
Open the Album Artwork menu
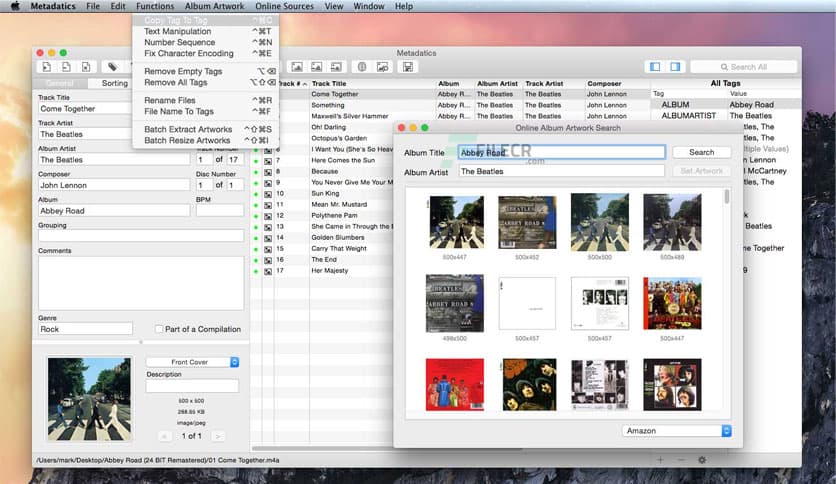(x=214, y=6)
